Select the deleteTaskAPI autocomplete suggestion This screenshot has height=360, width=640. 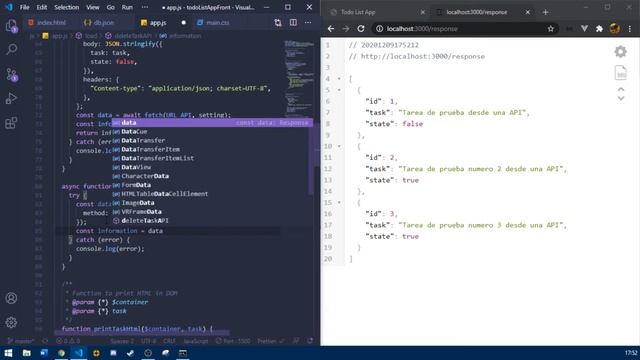pos(211,221)
